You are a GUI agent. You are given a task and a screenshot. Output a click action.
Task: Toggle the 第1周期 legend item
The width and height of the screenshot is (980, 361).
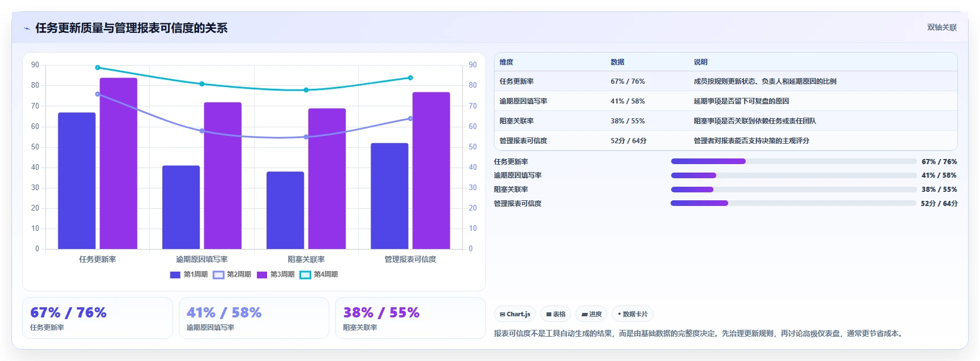(189, 274)
